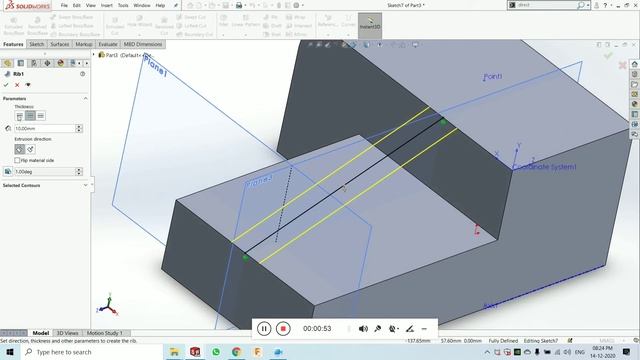
Task: Enable the Flip material side checkbox
Action: click(17, 160)
